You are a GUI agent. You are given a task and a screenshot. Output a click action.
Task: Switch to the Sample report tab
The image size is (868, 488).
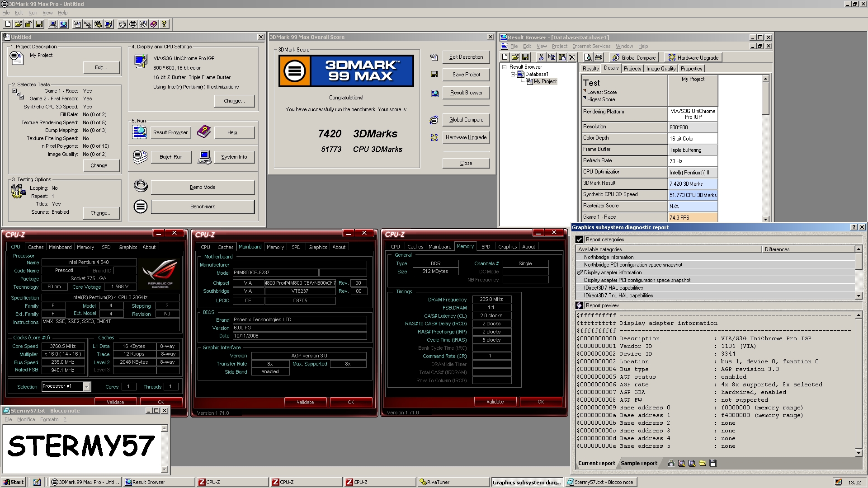(x=639, y=463)
